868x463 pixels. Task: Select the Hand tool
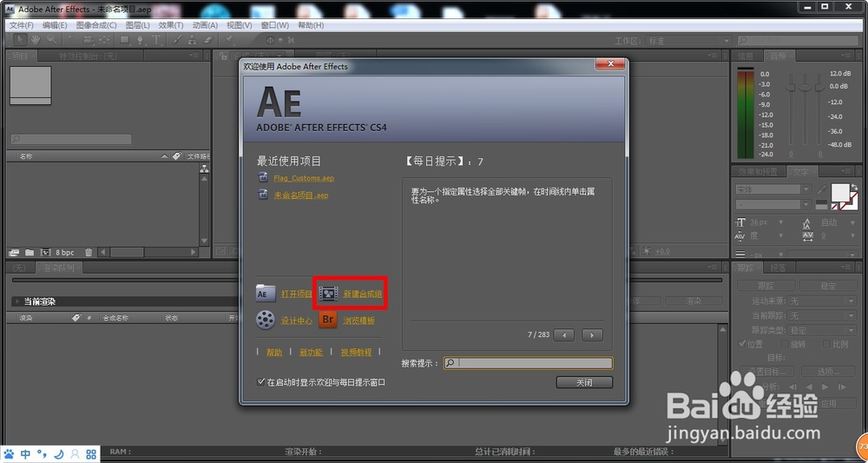pyautogui.click(x=36, y=40)
